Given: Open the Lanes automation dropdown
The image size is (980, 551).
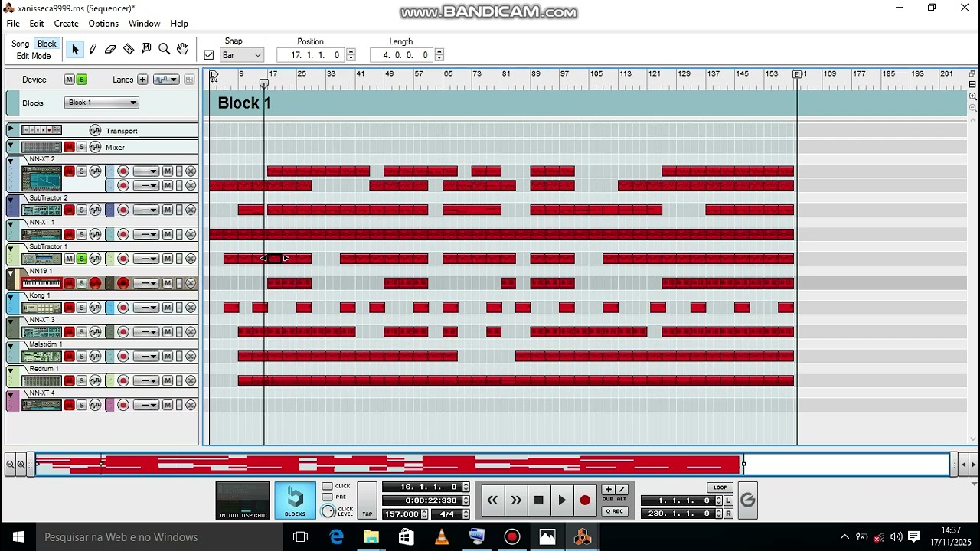Looking at the screenshot, I should tap(165, 80).
